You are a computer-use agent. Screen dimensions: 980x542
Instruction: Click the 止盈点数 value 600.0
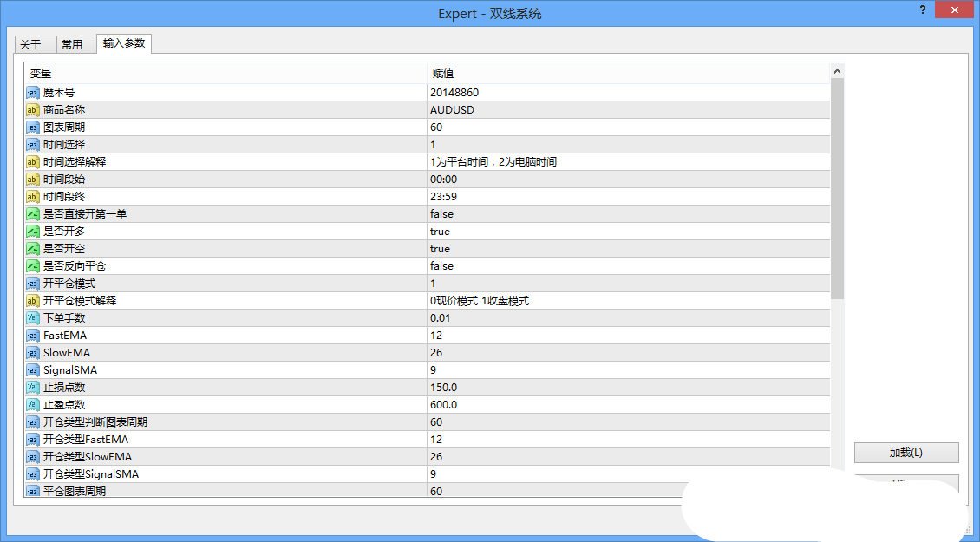coord(443,405)
